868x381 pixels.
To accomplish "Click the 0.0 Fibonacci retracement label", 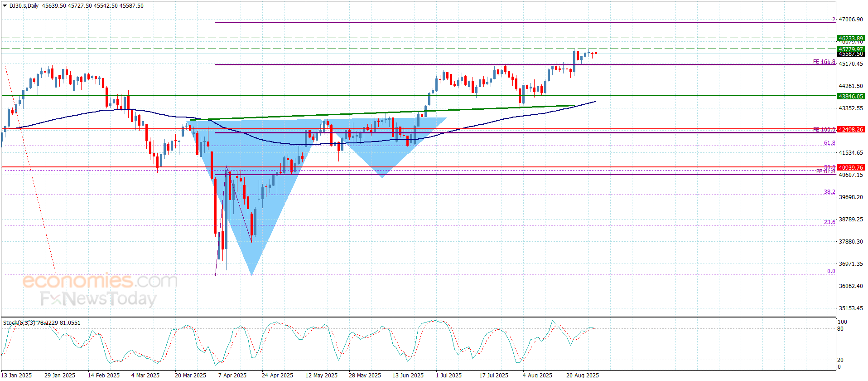I will pos(831,271).
